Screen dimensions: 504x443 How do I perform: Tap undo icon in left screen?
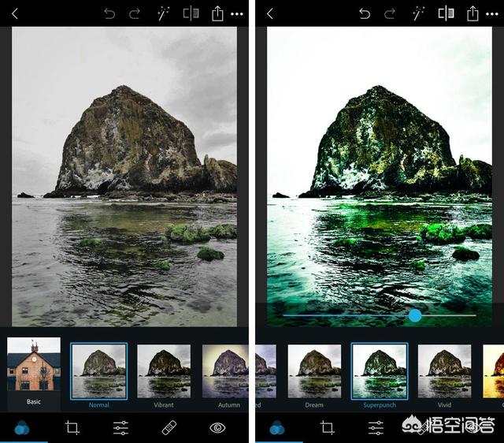pyautogui.click(x=109, y=14)
